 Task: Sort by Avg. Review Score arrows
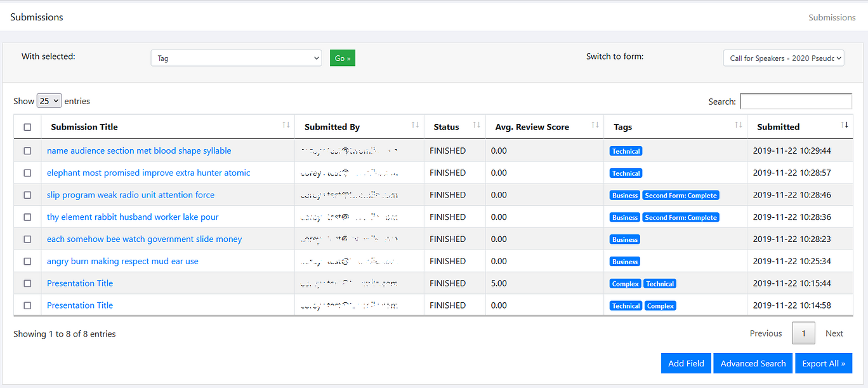[595, 125]
